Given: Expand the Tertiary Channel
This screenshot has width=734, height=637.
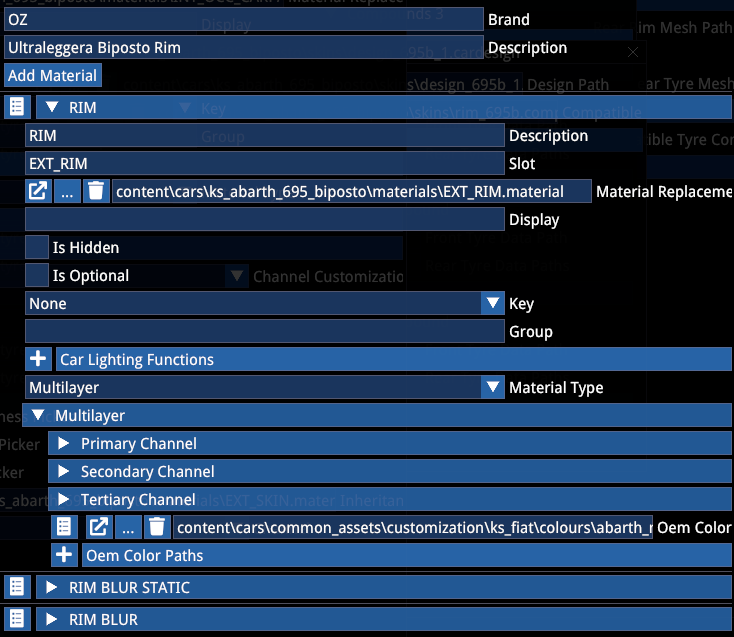Looking at the screenshot, I should click(x=63, y=499).
